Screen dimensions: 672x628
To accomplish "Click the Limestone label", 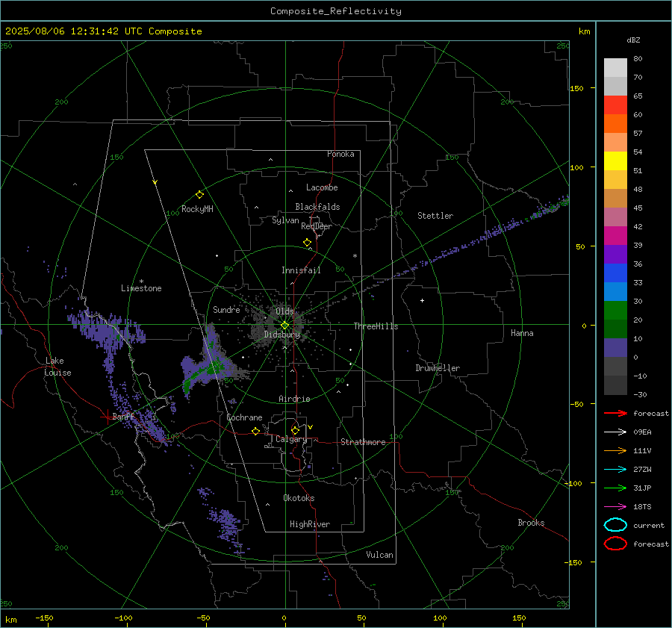I will pyautogui.click(x=141, y=288).
